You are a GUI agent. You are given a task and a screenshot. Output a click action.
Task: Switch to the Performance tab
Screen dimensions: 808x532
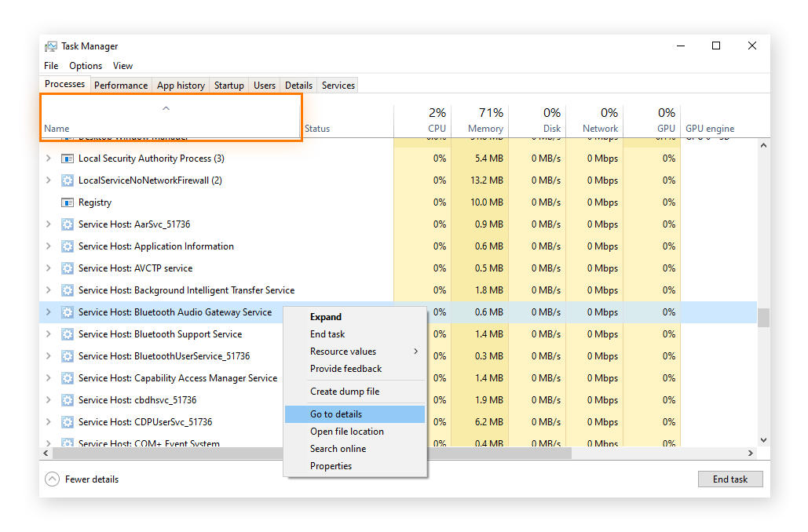(x=121, y=85)
